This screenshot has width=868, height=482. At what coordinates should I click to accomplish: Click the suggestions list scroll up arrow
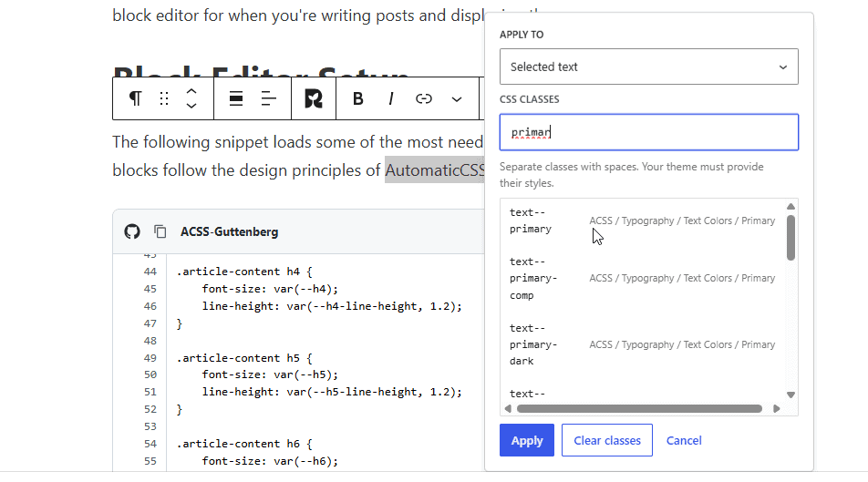coord(790,207)
